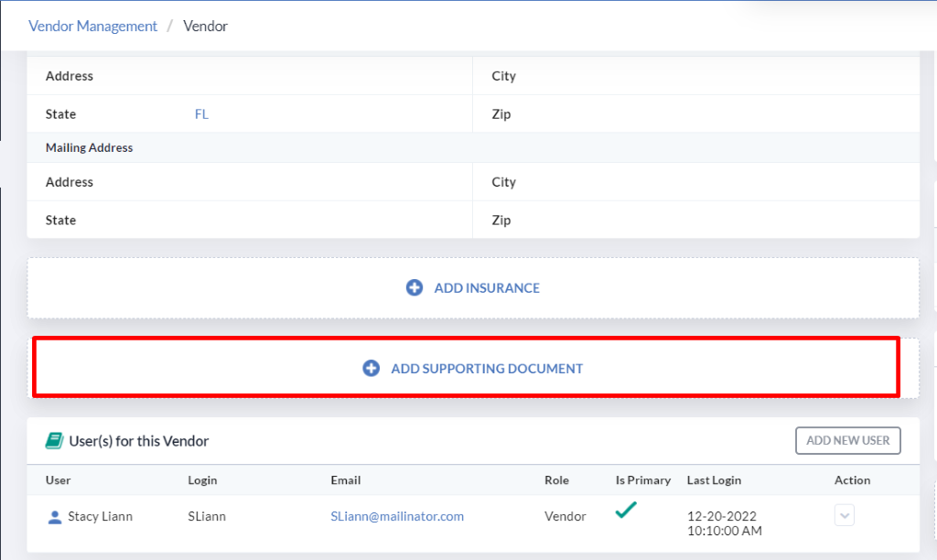Click the Action column header

[852, 479]
